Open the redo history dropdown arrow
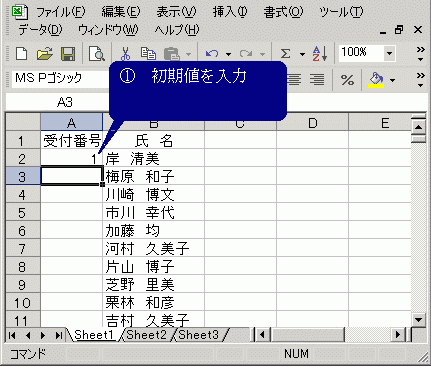The image size is (431, 366). 262,54
